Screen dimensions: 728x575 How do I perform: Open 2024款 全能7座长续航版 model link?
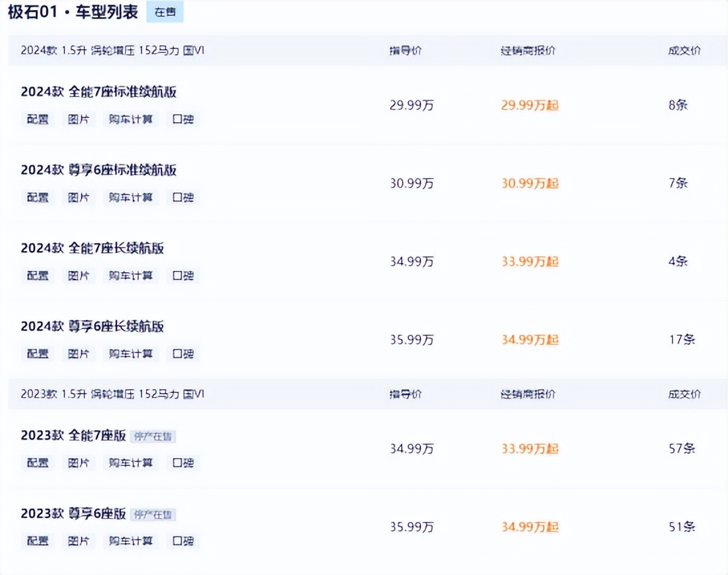[92, 248]
